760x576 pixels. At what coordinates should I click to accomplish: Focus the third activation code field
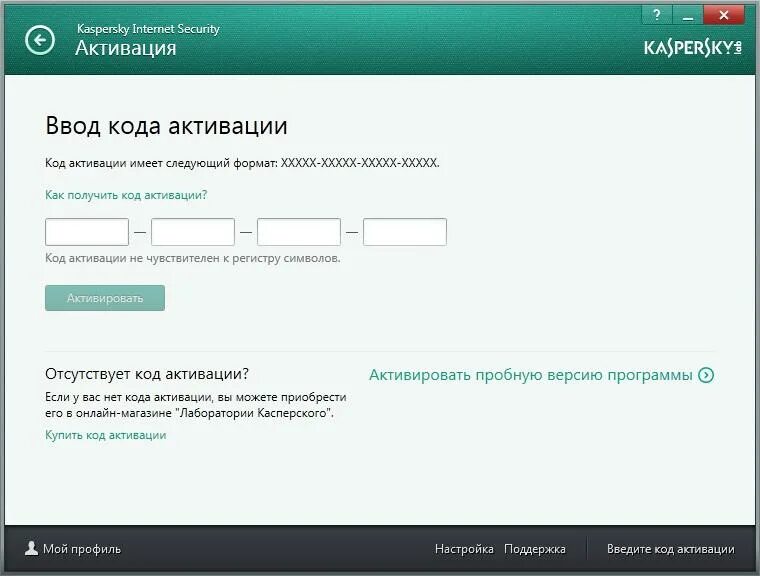(x=299, y=232)
